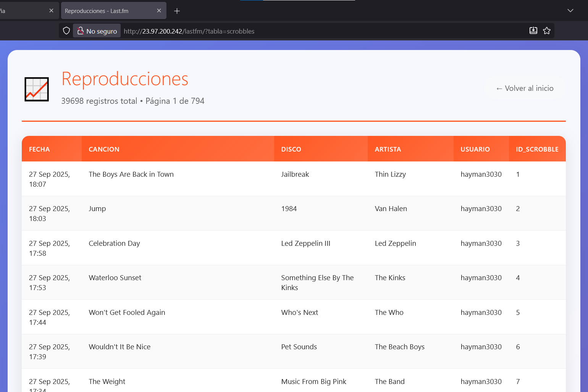Viewport: 588px width, 392px height.
Task: Select The Band artist cell
Action: click(389, 382)
